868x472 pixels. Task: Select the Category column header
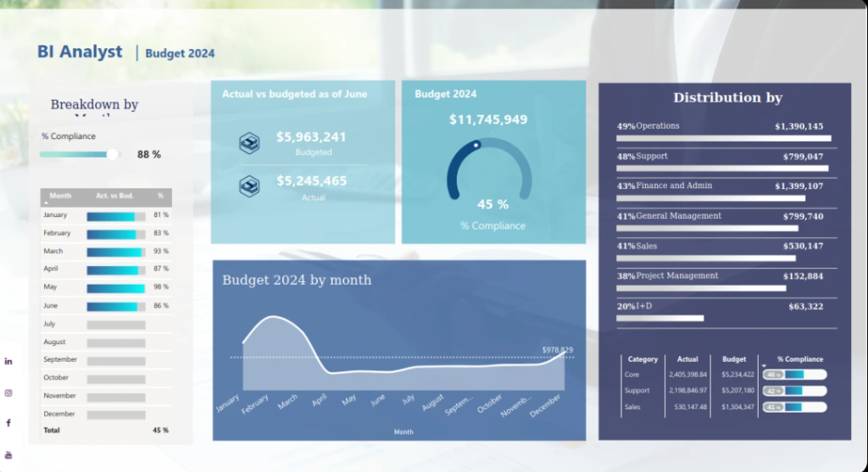coord(643,359)
